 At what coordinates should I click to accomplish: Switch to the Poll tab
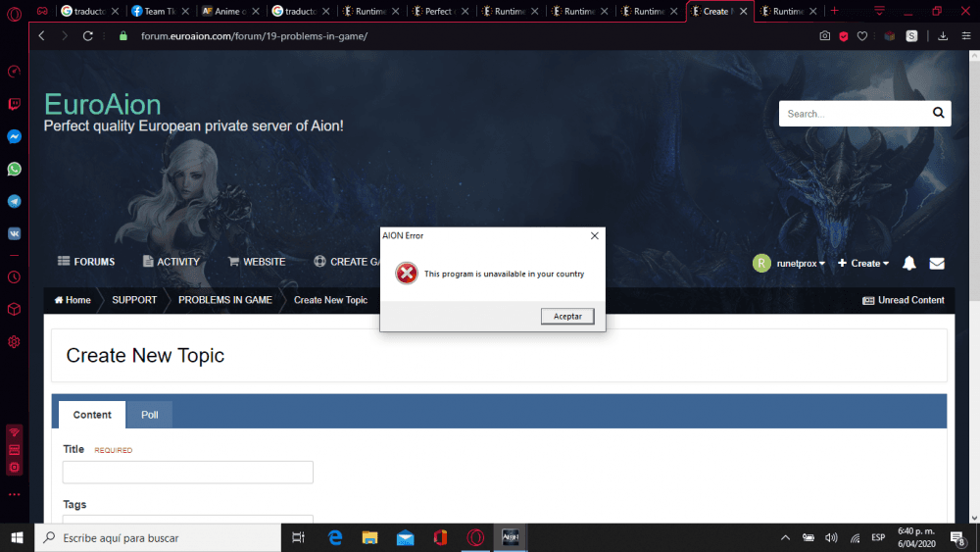(149, 415)
